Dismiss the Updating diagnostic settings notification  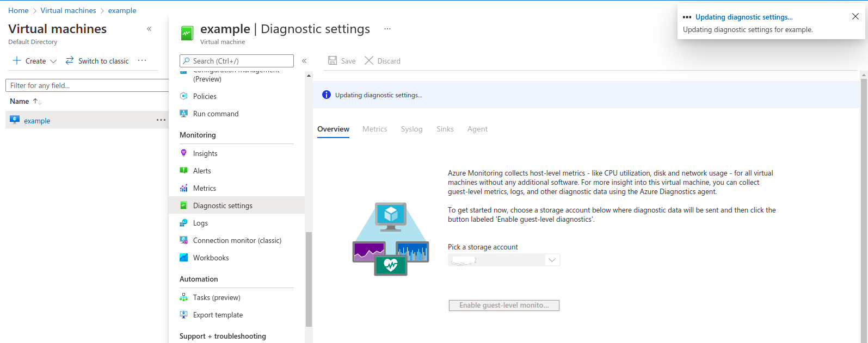[x=855, y=16]
